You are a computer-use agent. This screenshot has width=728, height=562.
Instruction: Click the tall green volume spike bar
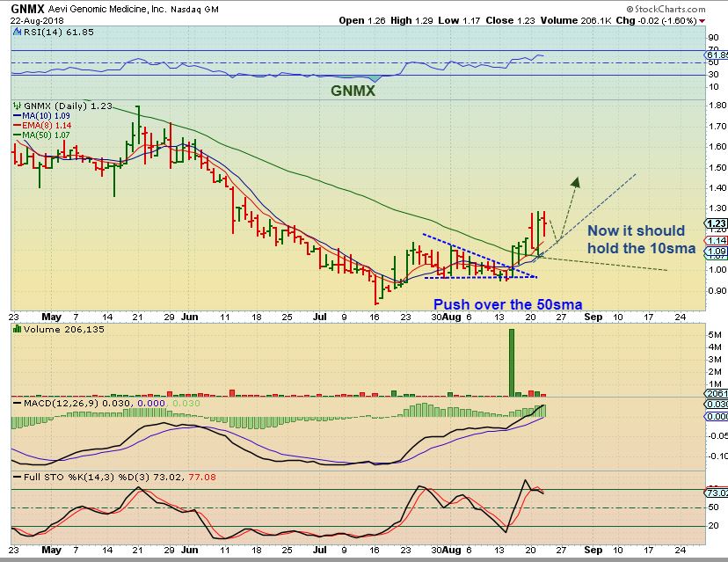click(x=512, y=362)
